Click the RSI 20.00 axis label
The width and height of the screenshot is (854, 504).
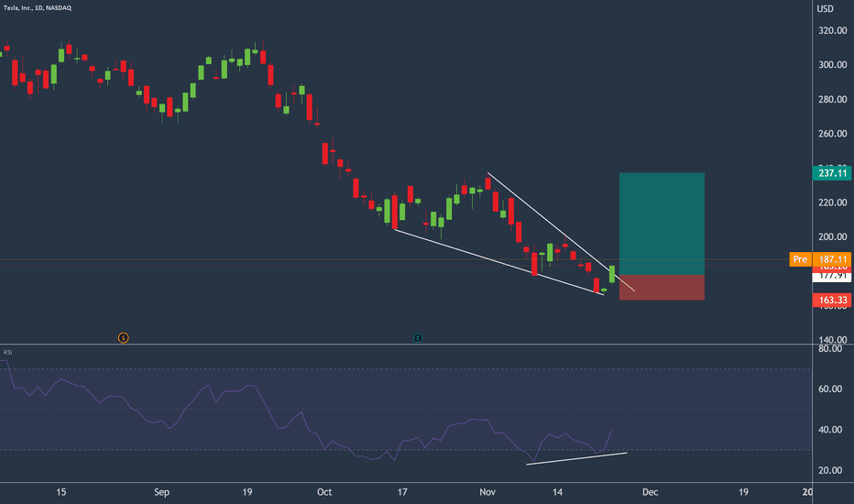click(830, 470)
